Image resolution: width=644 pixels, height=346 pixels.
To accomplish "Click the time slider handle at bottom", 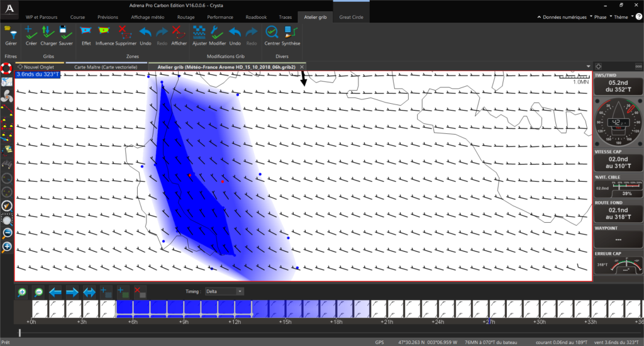I will point(19,332).
